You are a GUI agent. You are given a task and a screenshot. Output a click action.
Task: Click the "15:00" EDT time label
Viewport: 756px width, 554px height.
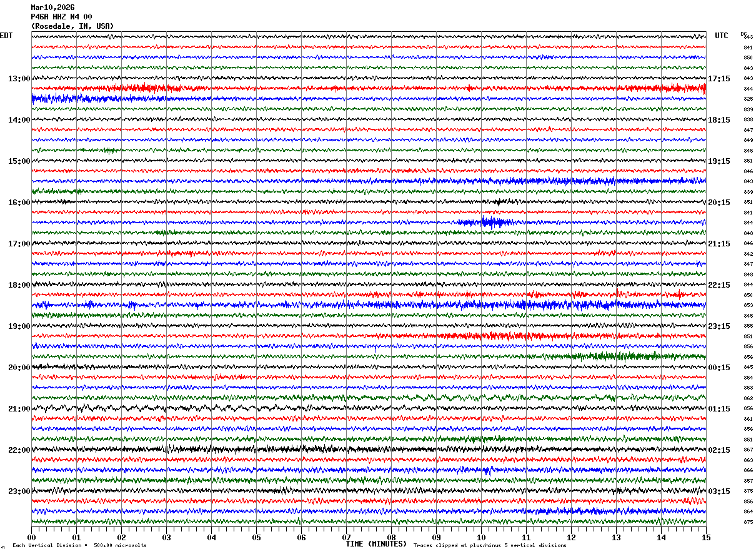tap(19, 161)
